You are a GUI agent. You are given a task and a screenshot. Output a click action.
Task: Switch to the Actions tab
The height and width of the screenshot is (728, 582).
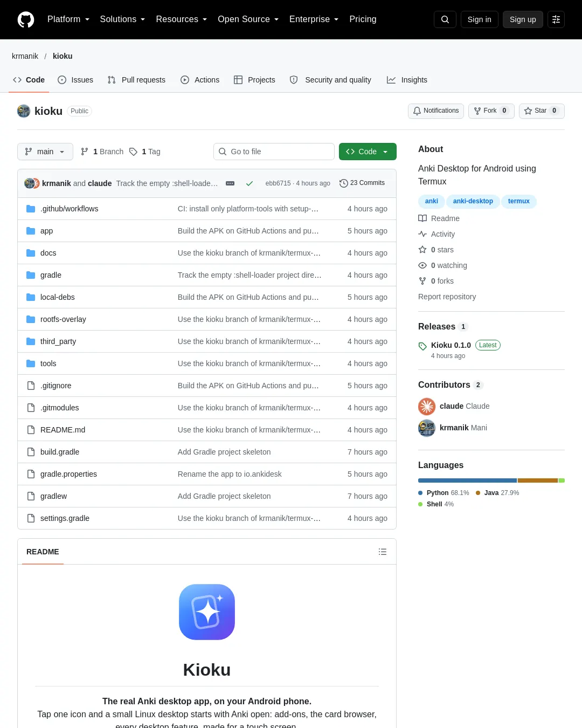pyautogui.click(x=200, y=80)
